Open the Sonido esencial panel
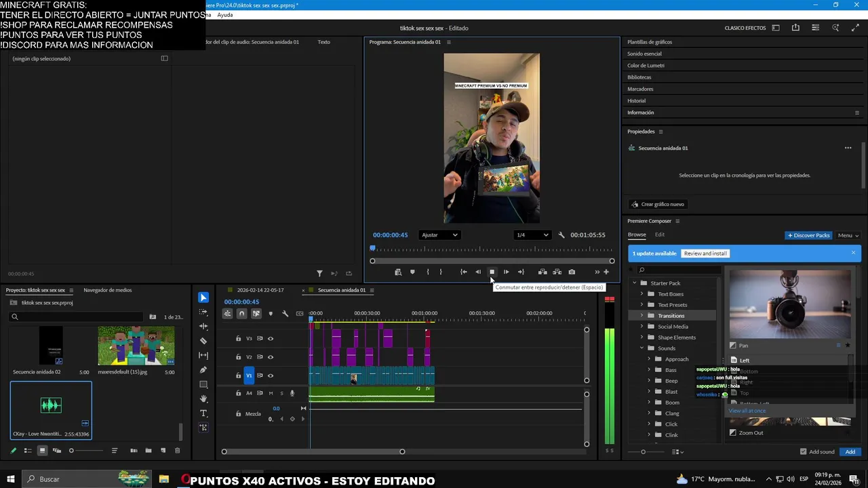This screenshot has width=868, height=488. pos(644,54)
